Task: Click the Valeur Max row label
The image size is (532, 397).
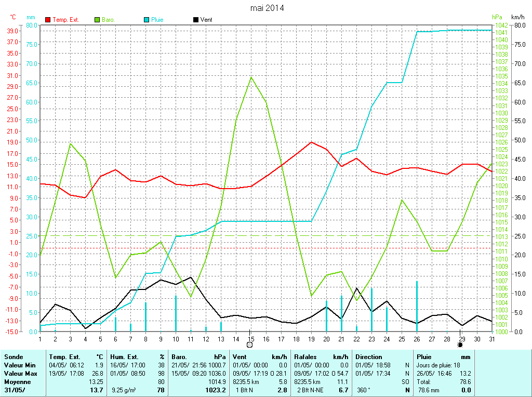Action: (20, 374)
